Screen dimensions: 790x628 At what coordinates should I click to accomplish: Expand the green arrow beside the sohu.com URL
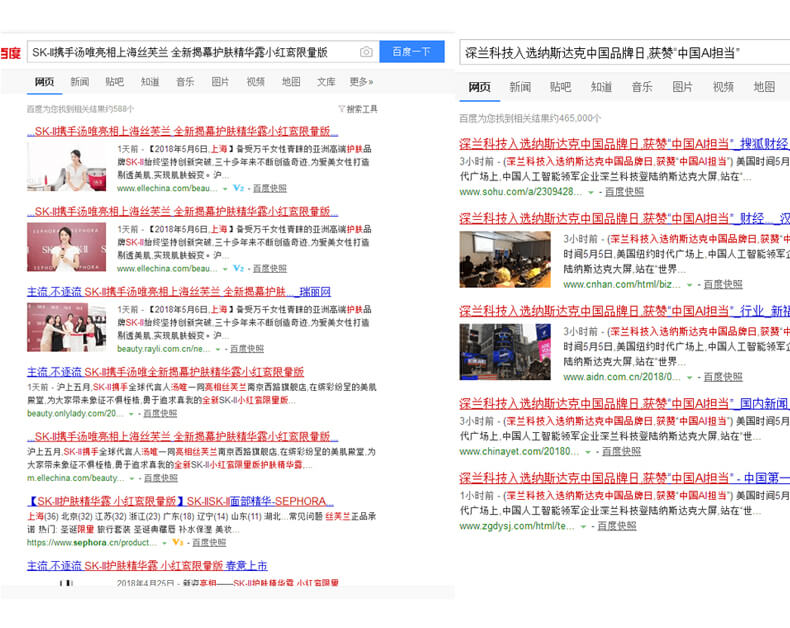pos(591,191)
